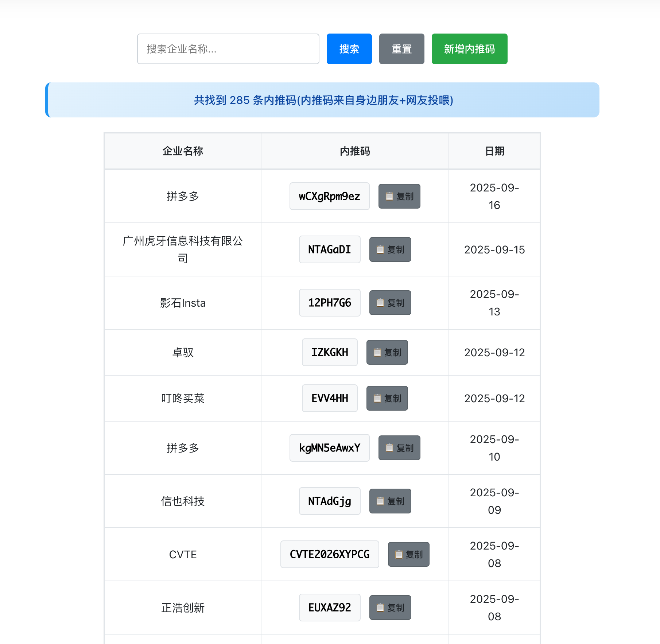The height and width of the screenshot is (644, 660).
Task: Copy the 影石Insta code 12PH7G6
Action: 390,303
